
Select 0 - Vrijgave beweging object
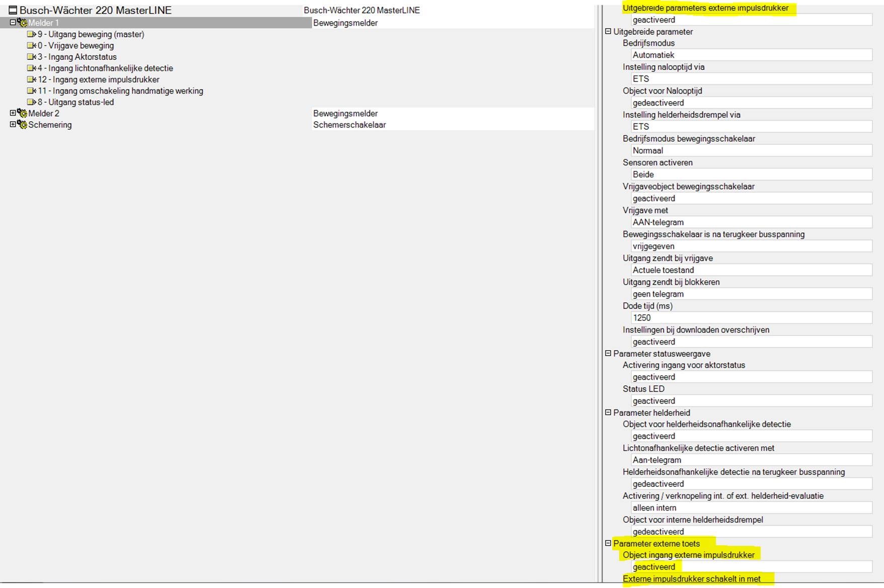[76, 45]
